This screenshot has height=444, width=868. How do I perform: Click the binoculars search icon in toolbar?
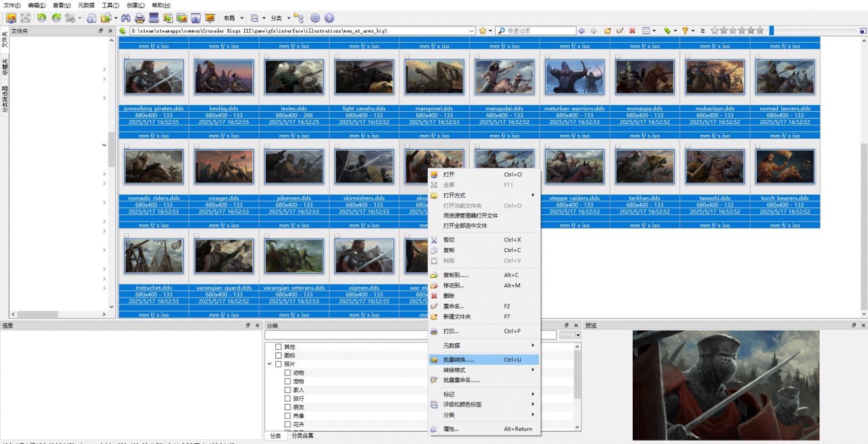click(125, 18)
